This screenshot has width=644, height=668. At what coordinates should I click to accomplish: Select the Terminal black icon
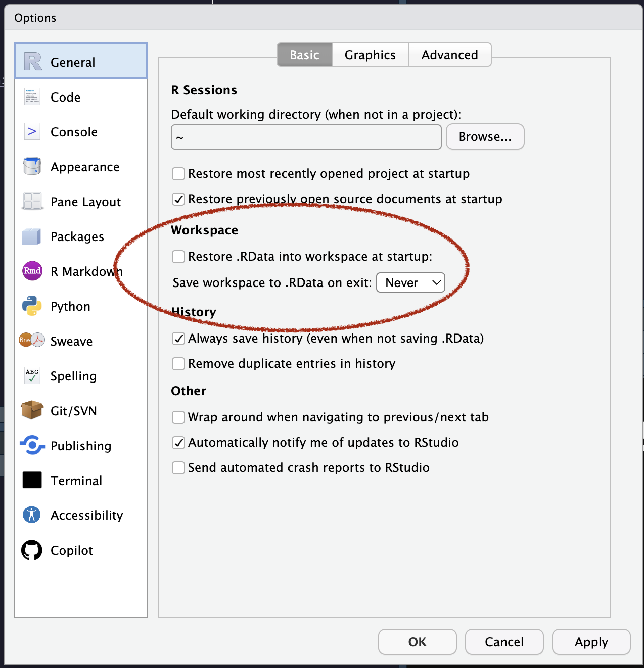pos(32,480)
